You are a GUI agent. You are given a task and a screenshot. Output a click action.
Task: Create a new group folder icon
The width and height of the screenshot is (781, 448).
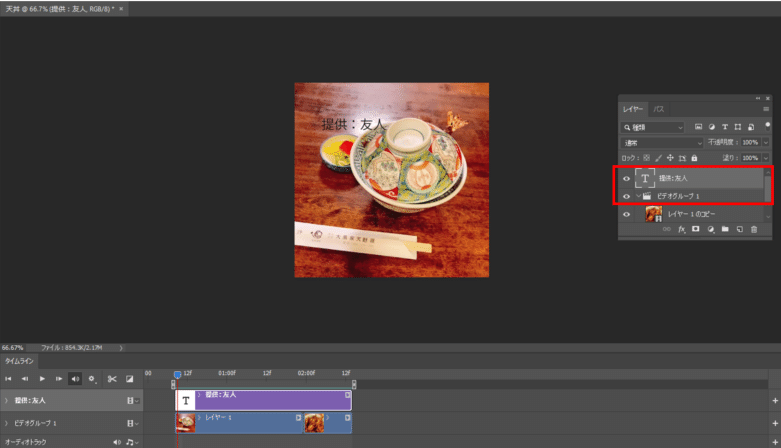point(725,229)
